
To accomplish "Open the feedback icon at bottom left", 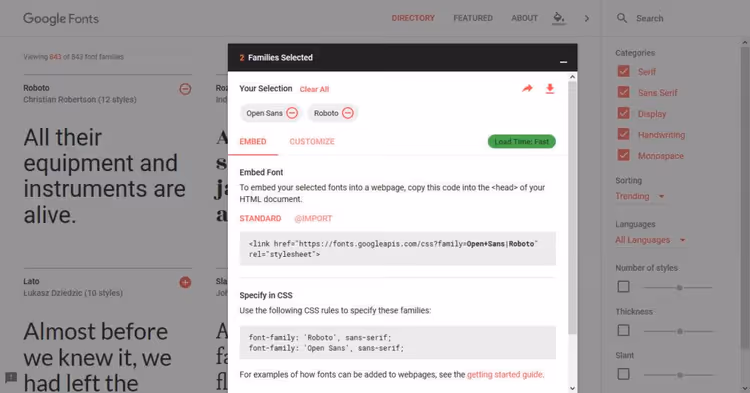I will 11,377.
